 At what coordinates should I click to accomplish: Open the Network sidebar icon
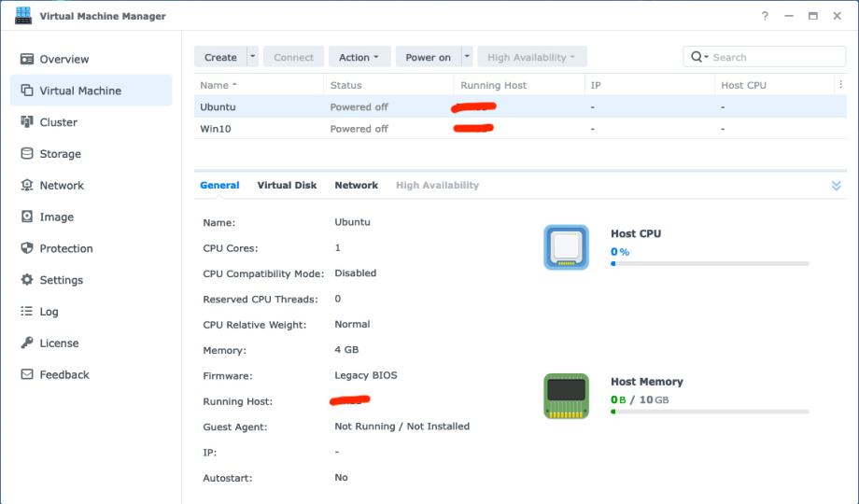(x=27, y=186)
